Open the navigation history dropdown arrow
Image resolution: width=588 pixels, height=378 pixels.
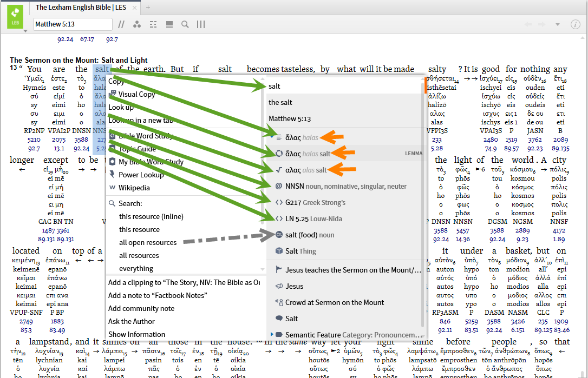click(559, 24)
